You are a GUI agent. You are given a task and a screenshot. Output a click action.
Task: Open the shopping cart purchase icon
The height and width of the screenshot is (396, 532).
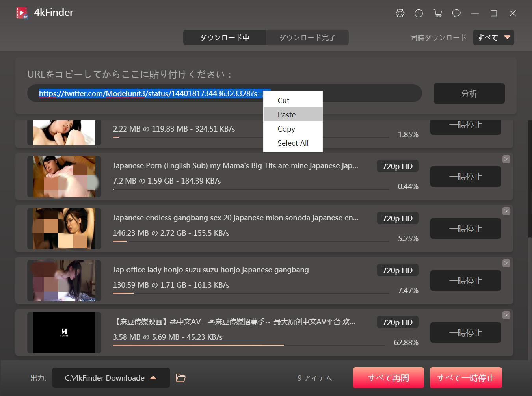437,13
